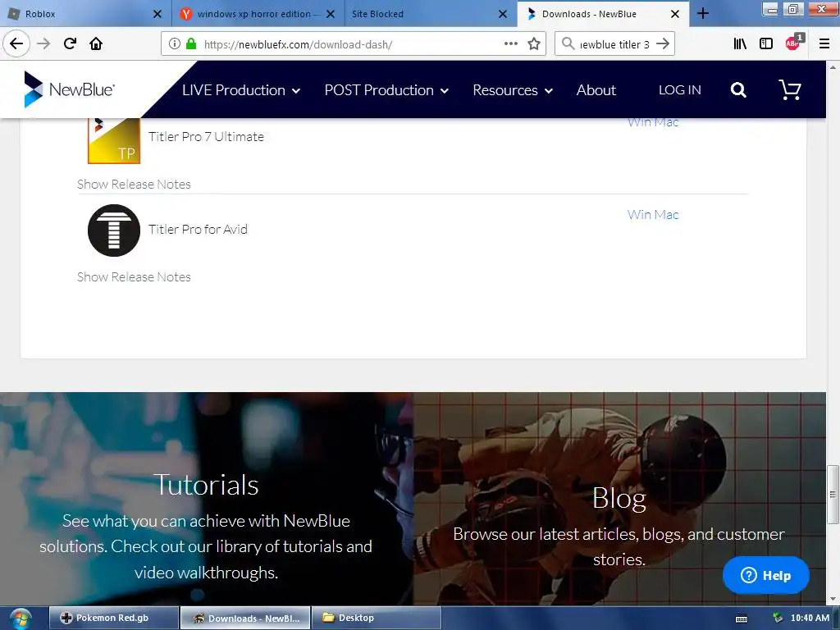840x630 pixels.
Task: Reload the page with the refresh icon
Action: click(70, 43)
